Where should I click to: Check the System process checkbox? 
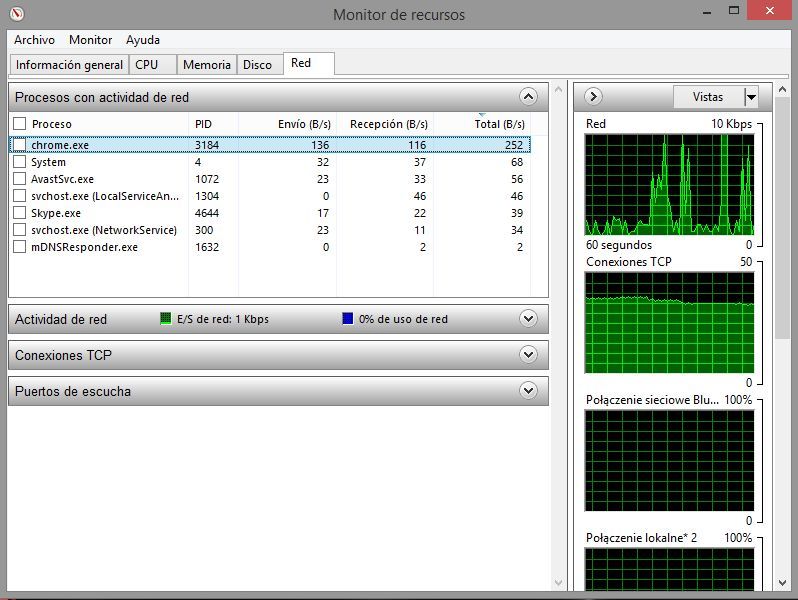pyautogui.click(x=19, y=162)
